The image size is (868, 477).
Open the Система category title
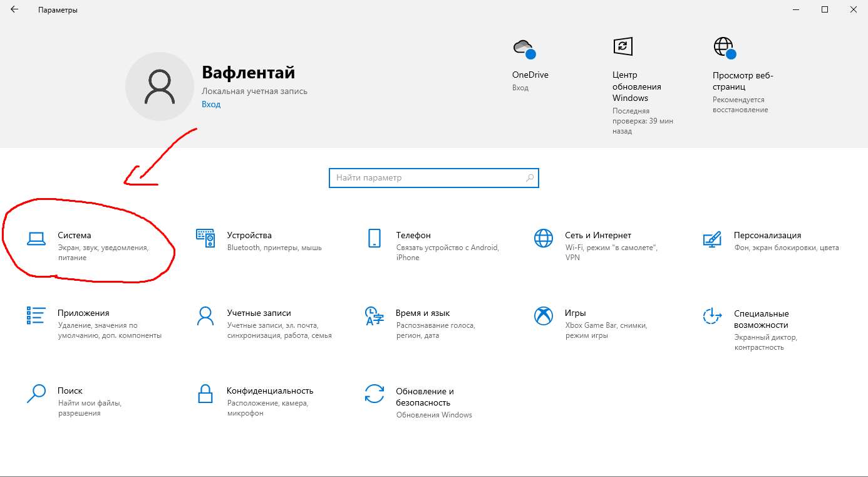[x=75, y=235]
